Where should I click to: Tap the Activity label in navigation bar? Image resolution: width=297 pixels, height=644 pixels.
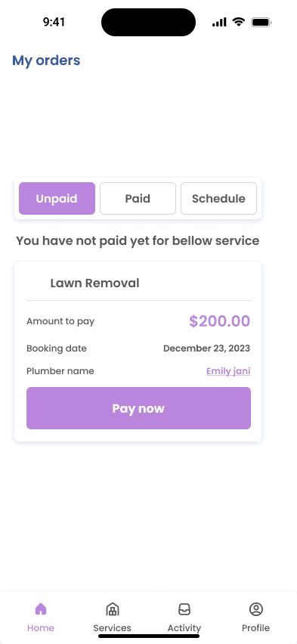coord(184,628)
